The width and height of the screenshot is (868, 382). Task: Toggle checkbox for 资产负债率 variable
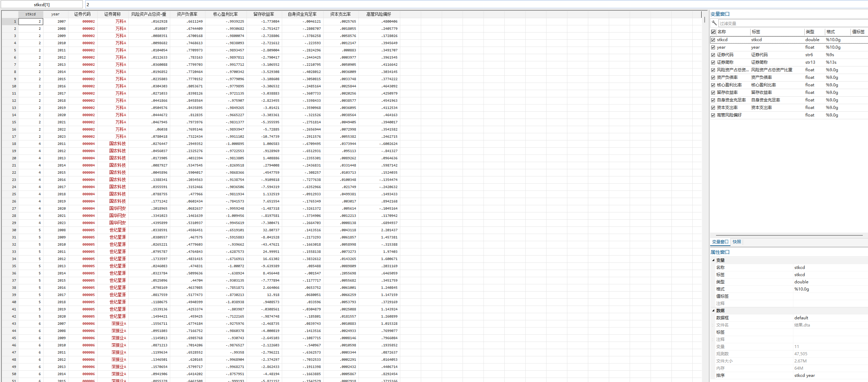click(x=713, y=77)
